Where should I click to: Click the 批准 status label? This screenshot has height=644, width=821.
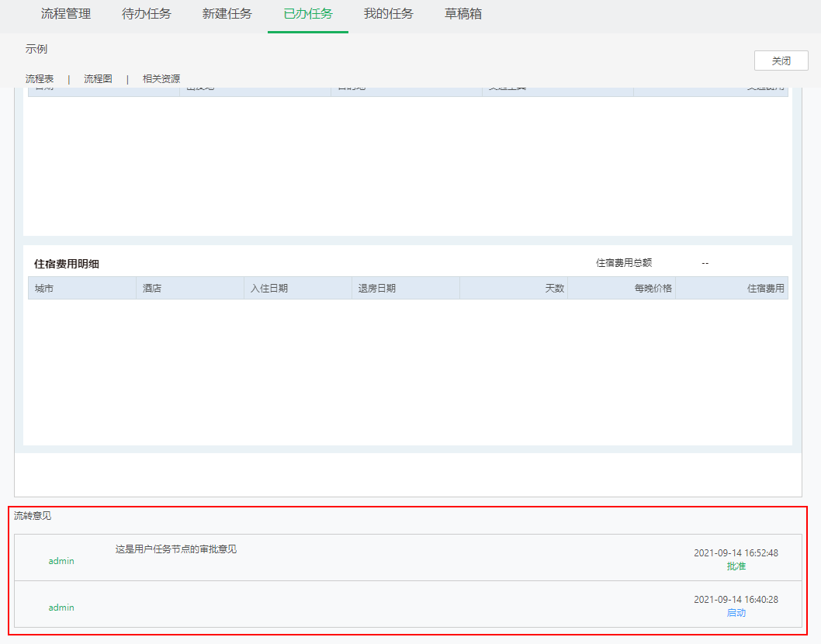pos(736,566)
